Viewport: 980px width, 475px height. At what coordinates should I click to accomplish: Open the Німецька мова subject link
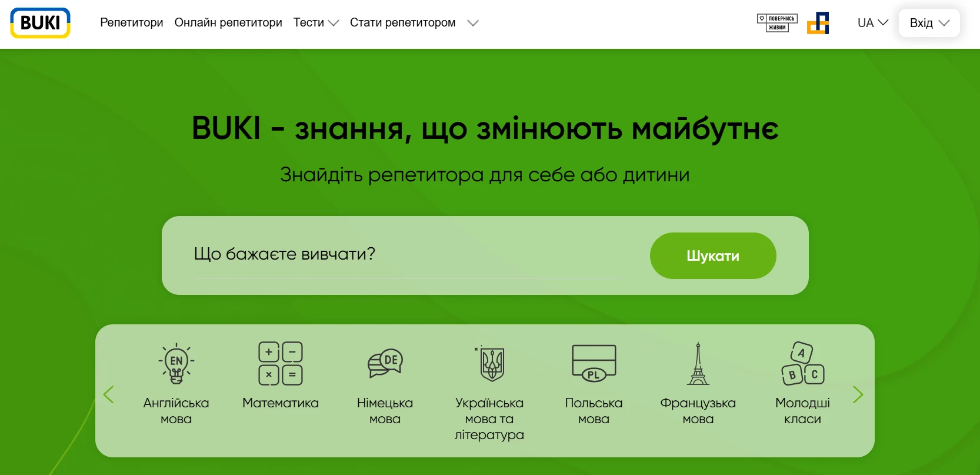[385, 411]
